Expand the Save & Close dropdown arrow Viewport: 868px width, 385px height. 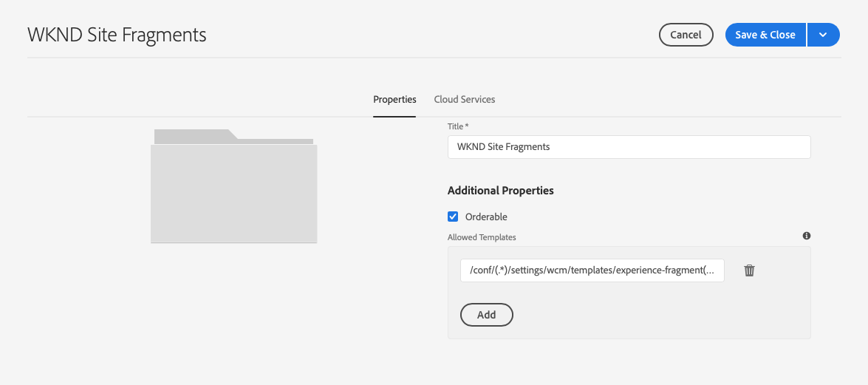coord(824,35)
